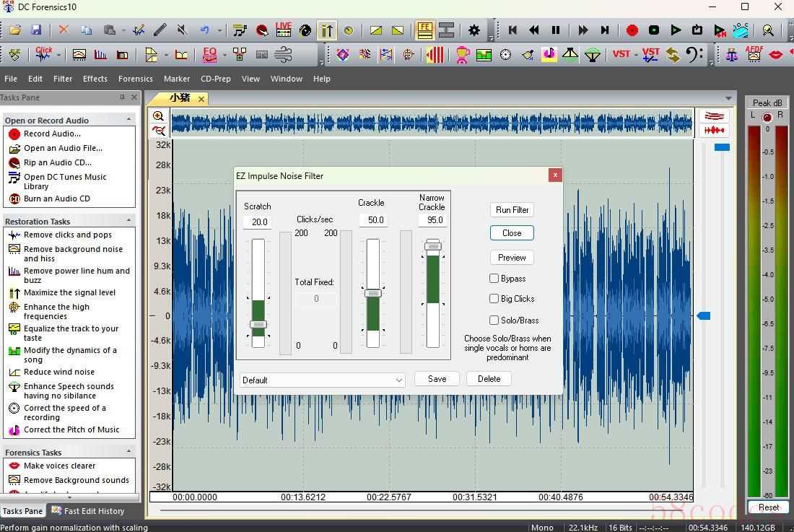
Task: Click the Preview button
Action: coord(512,258)
